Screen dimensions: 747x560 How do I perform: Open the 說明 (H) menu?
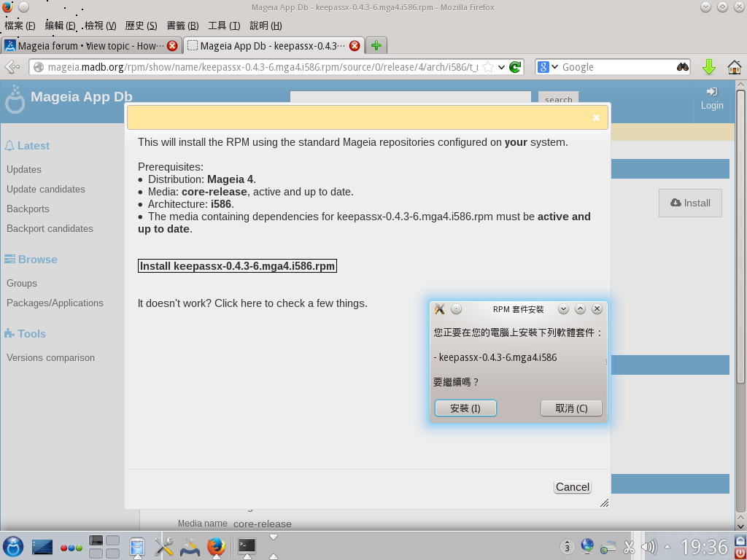(x=266, y=26)
